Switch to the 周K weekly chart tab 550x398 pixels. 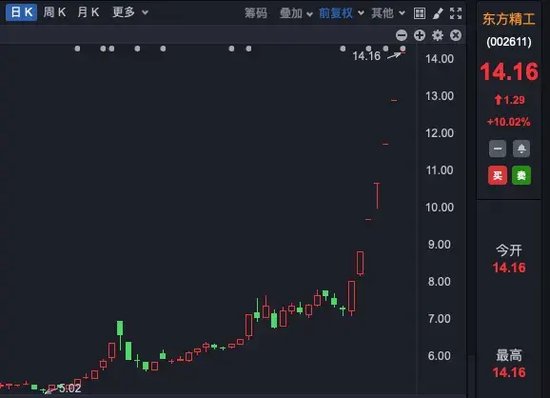tap(55, 12)
